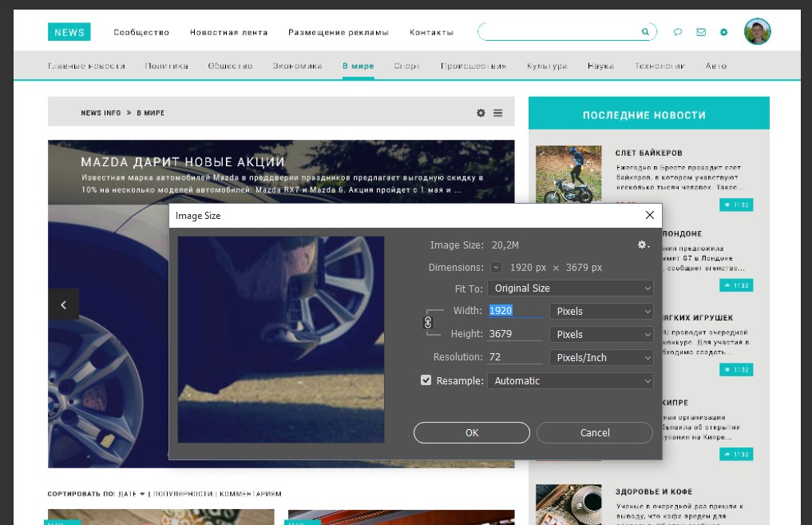
Task: Click the Resolution input field
Action: coord(515,357)
